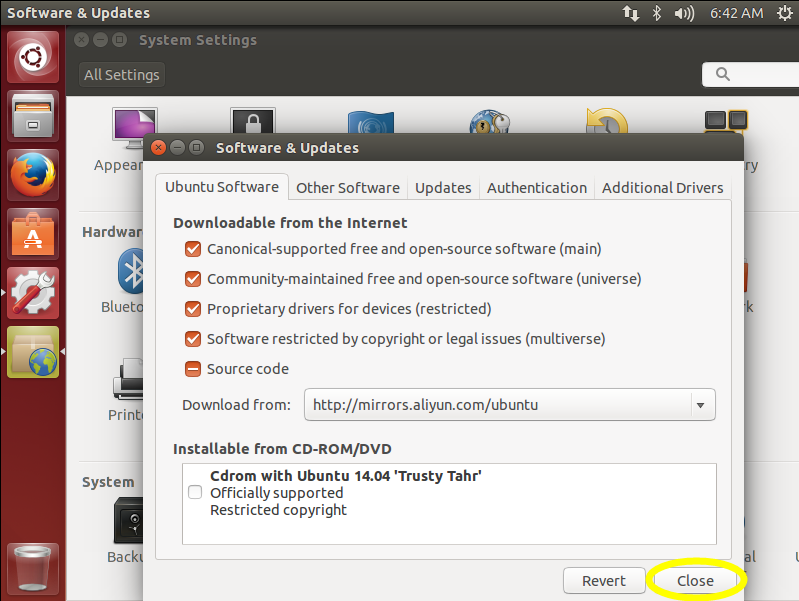The image size is (799, 601).
Task: Switch to the Ubuntu Software tab
Action: 222,187
